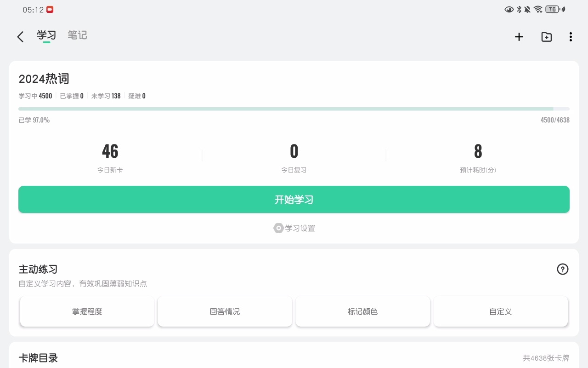This screenshot has width=588, height=368.
Task: Select the 标记颜色 practice mode
Action: pos(362,311)
